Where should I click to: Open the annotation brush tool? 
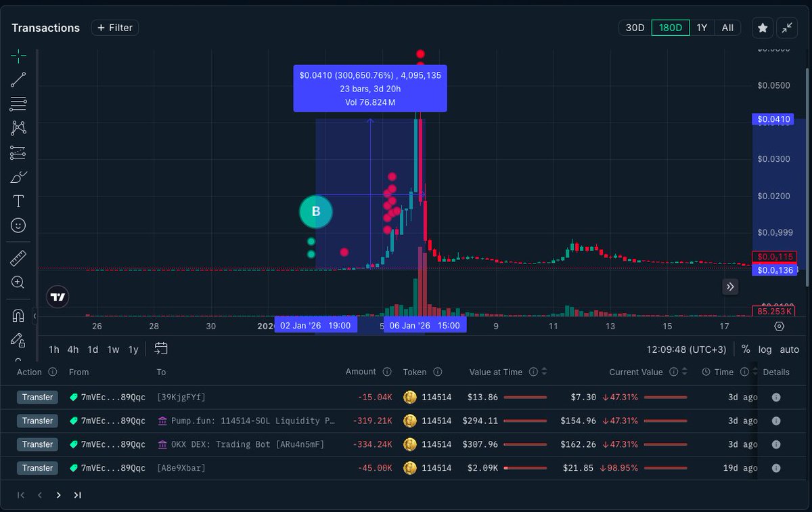click(x=18, y=177)
